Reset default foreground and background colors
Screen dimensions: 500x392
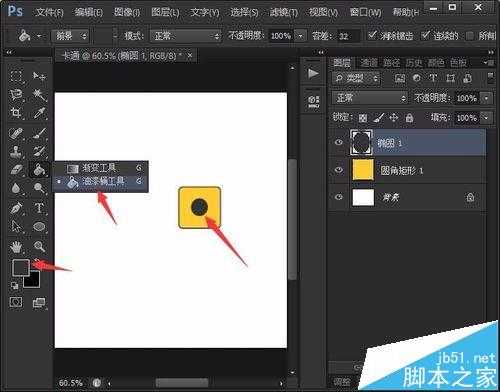(15, 286)
